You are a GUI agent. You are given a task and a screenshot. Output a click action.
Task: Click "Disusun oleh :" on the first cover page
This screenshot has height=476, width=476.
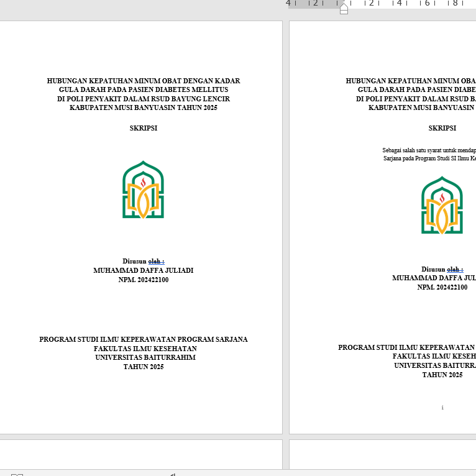tap(144, 261)
